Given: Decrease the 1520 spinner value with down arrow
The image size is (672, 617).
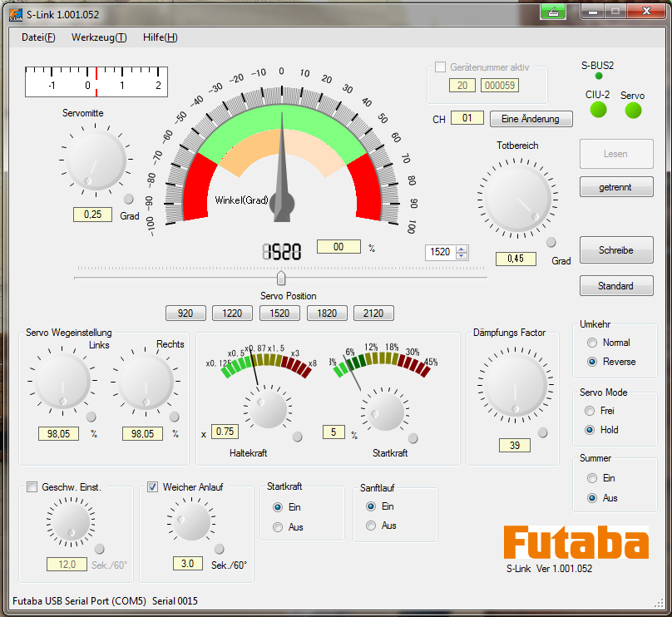Looking at the screenshot, I should pyautogui.click(x=462, y=255).
